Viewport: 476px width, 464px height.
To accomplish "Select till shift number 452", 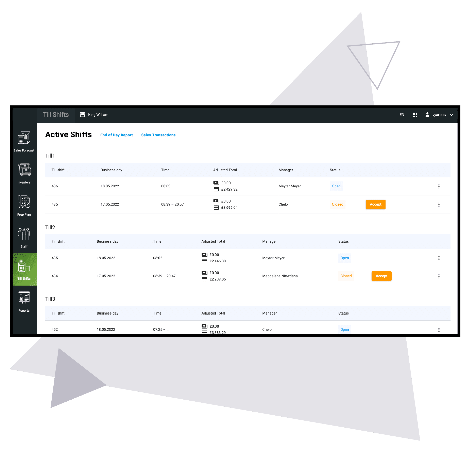I will coord(55,330).
